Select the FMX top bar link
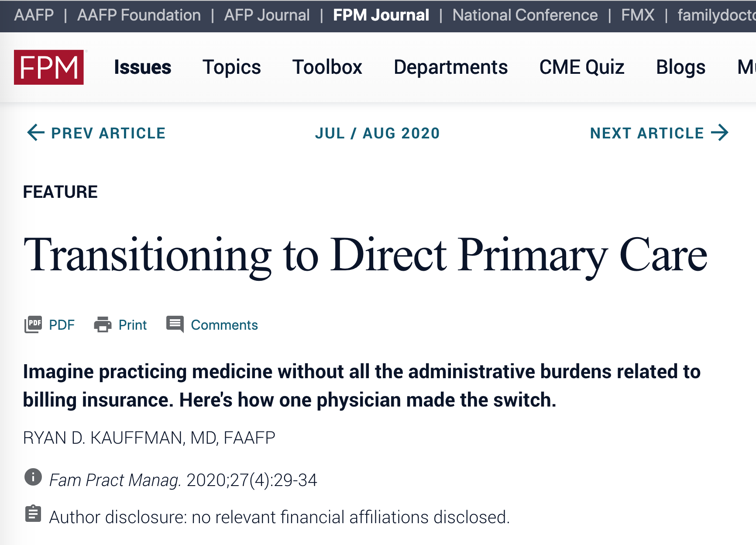Viewport: 756px width, 545px height. coord(638,15)
